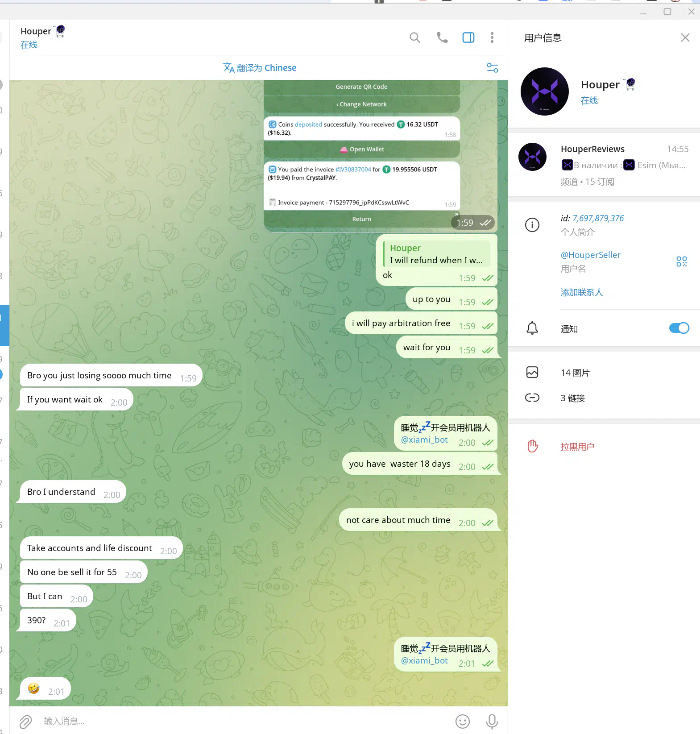700x734 pixels.
Task: Turn off notifications toggle switch
Action: 679,328
